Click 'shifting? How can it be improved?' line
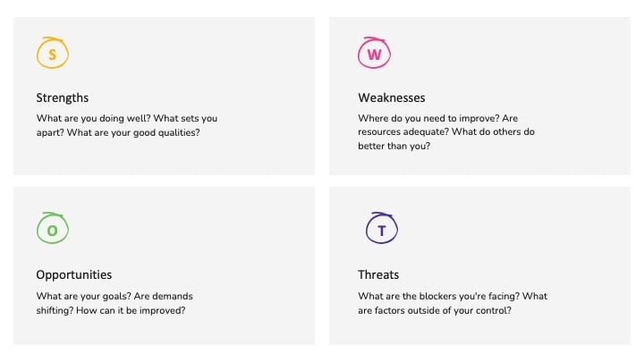 pyautogui.click(x=111, y=310)
